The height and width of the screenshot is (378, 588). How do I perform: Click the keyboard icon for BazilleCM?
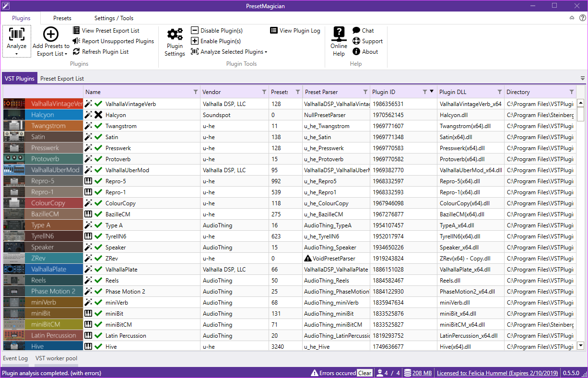(88, 214)
